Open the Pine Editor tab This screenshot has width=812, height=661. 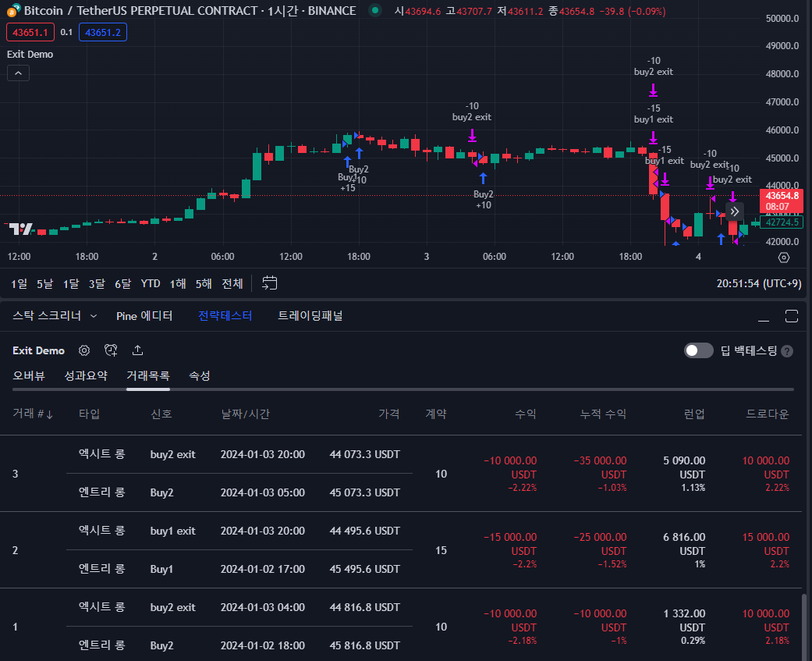[144, 316]
